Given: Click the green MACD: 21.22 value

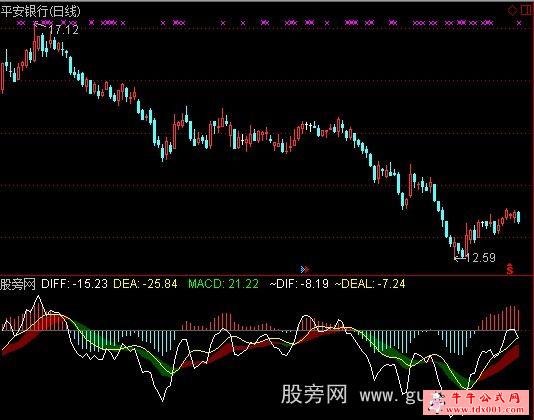Looking at the screenshot, I should [x=223, y=284].
